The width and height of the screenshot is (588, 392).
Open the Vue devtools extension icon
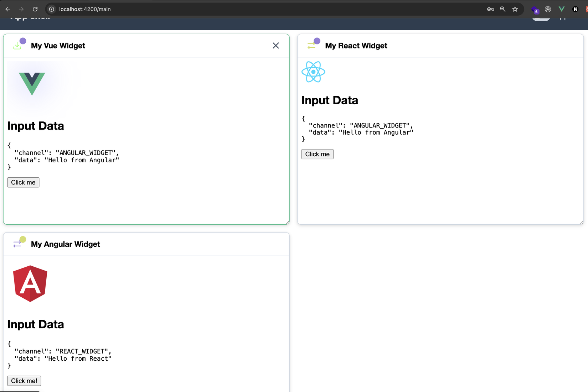(x=562, y=9)
